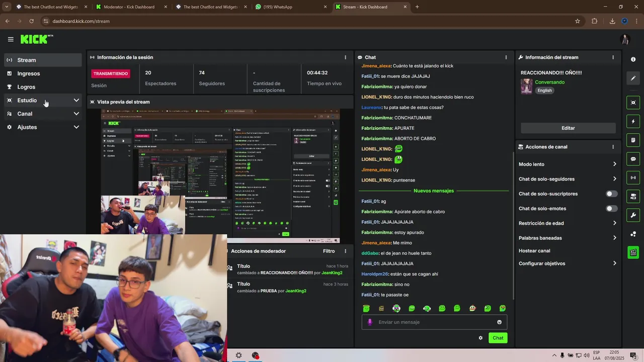
Task: Click the Editar button
Action: 568,128
